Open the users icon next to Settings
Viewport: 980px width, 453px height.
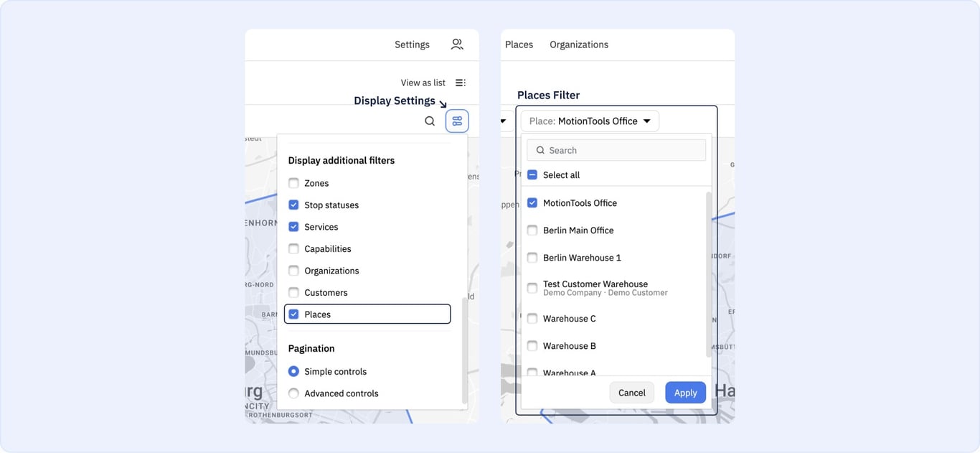point(457,45)
